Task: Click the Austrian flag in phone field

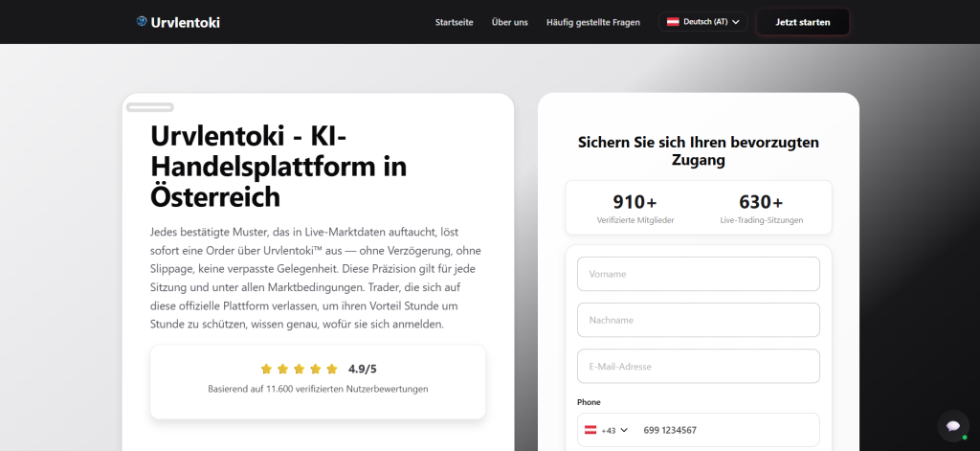Action: pyautogui.click(x=590, y=430)
